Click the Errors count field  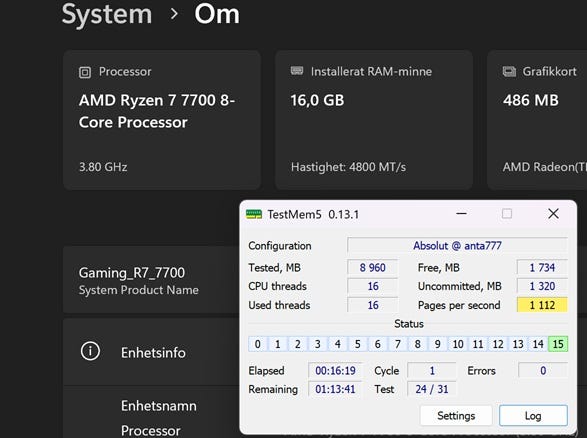point(543,371)
